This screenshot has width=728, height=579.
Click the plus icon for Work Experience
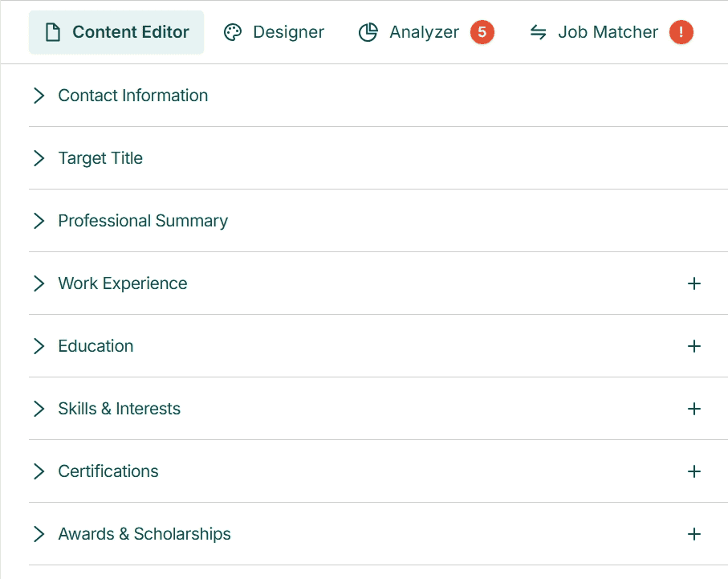694,283
